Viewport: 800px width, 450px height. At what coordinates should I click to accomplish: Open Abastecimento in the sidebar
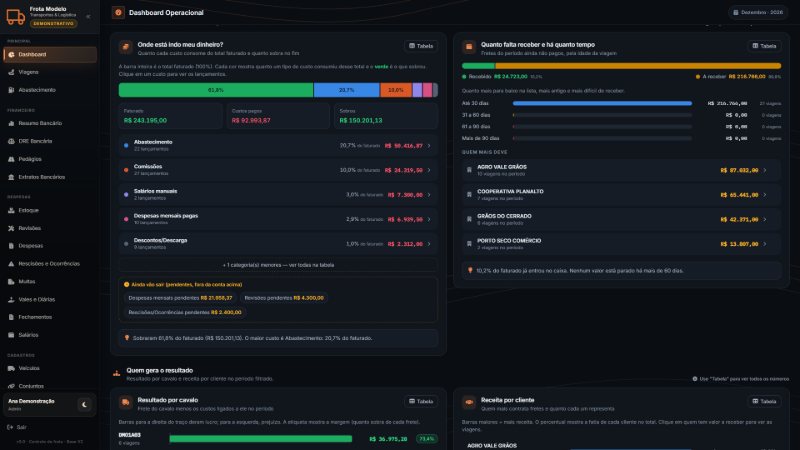coord(50,90)
